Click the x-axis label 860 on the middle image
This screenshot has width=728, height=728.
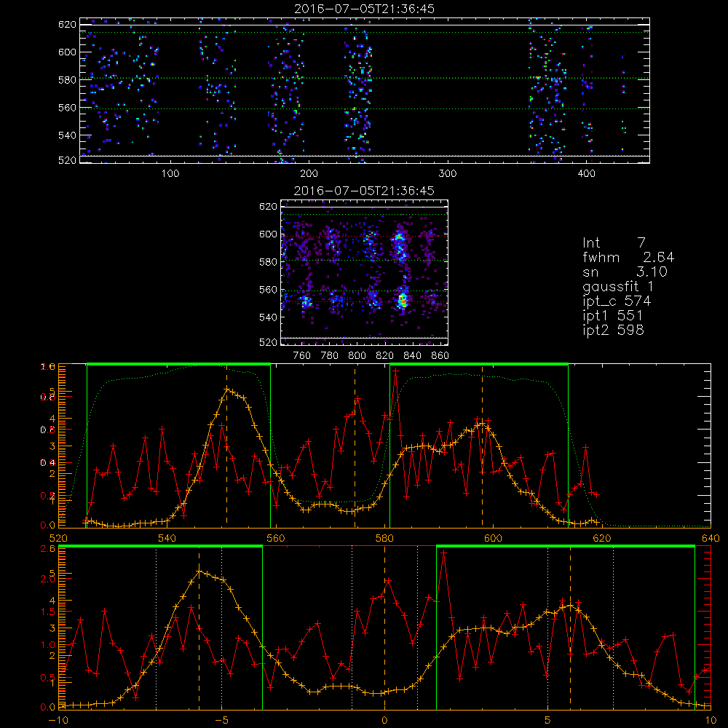point(440,356)
